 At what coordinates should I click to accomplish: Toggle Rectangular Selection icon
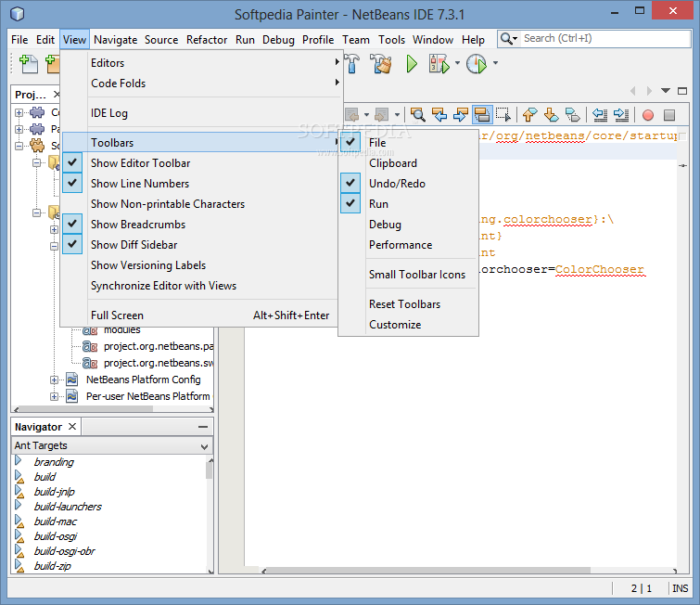503,115
